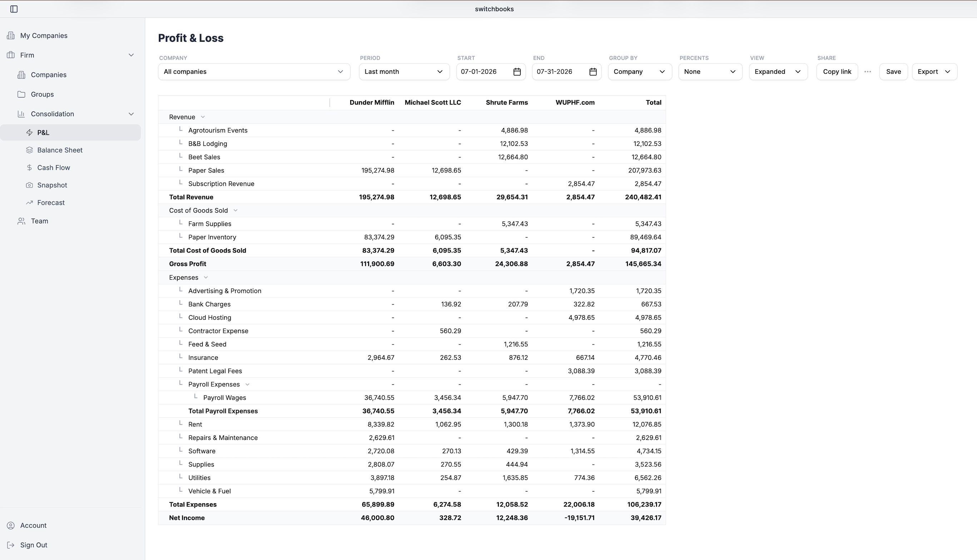This screenshot has height=560, width=977.
Task: Click the P&L lightning bolt icon
Action: [x=29, y=132]
